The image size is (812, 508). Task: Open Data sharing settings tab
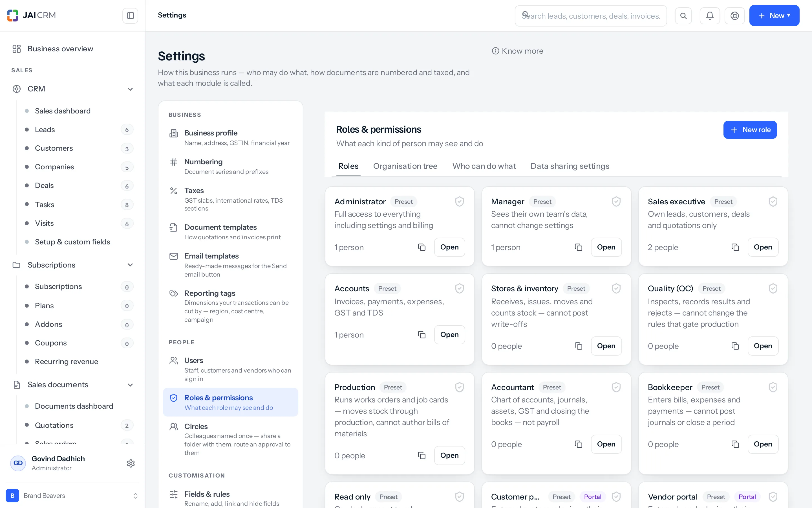(x=570, y=166)
